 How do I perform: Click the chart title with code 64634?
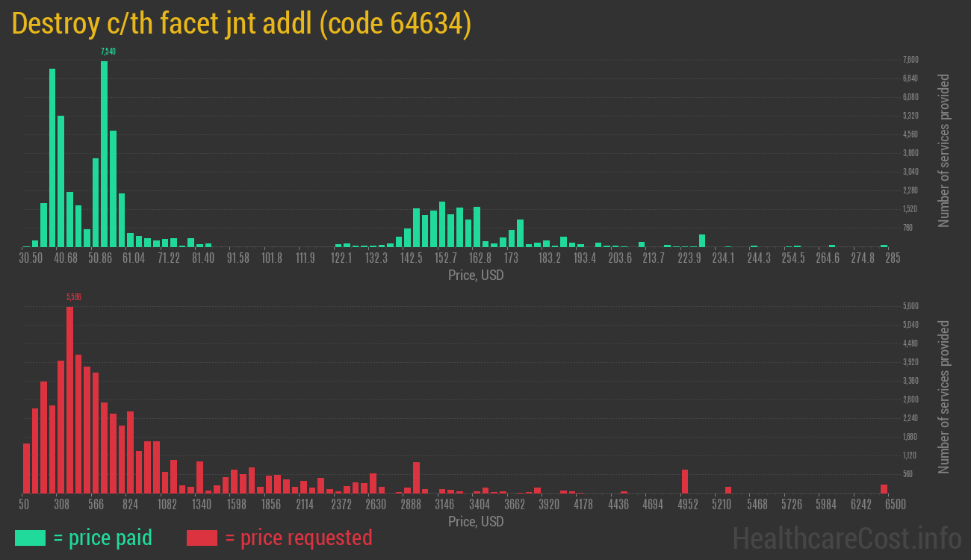click(242, 24)
